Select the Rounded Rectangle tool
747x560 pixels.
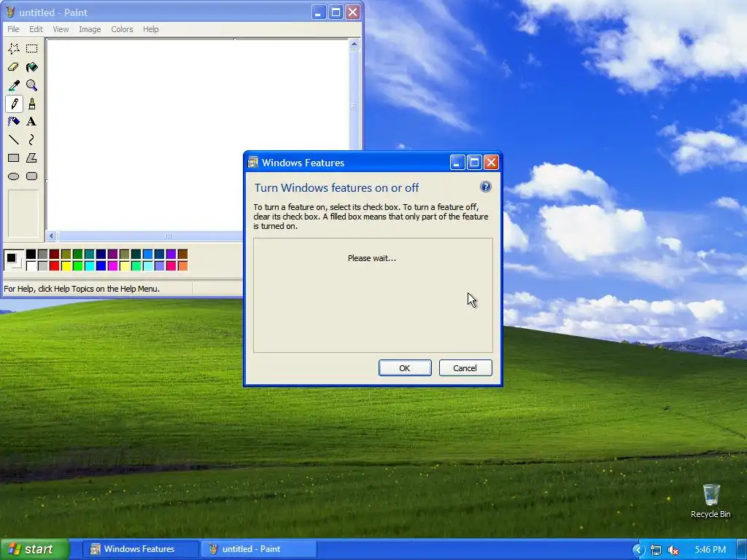coord(31,176)
